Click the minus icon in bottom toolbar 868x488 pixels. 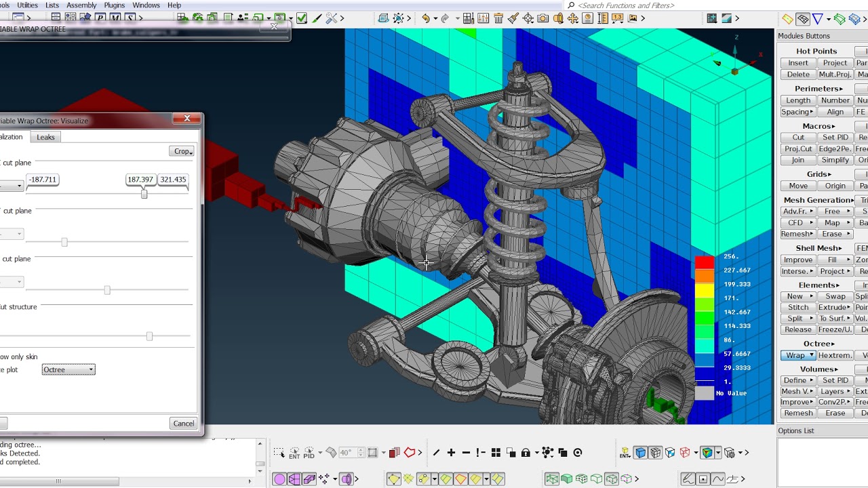pyautogui.click(x=466, y=453)
